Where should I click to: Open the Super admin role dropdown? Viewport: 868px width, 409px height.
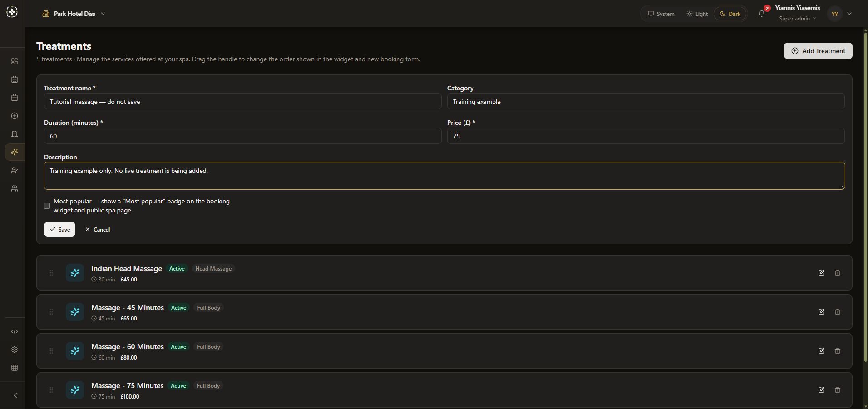(798, 19)
